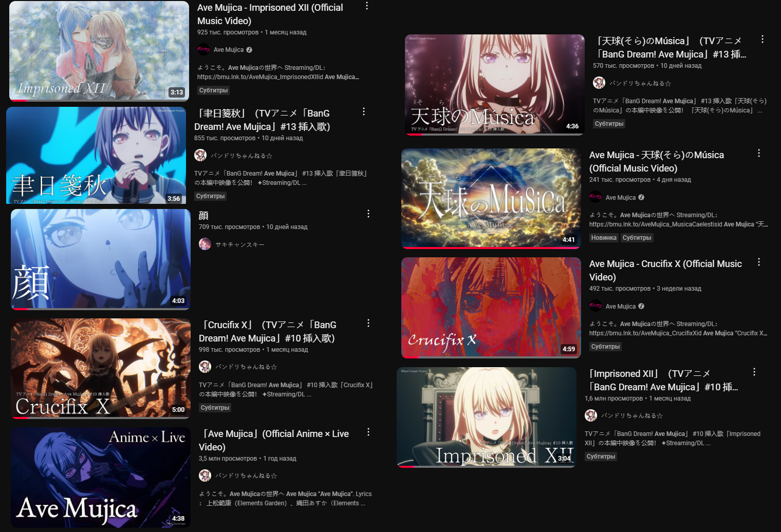Play the Ave Mujica Anime × Live thumbnail

(x=101, y=478)
